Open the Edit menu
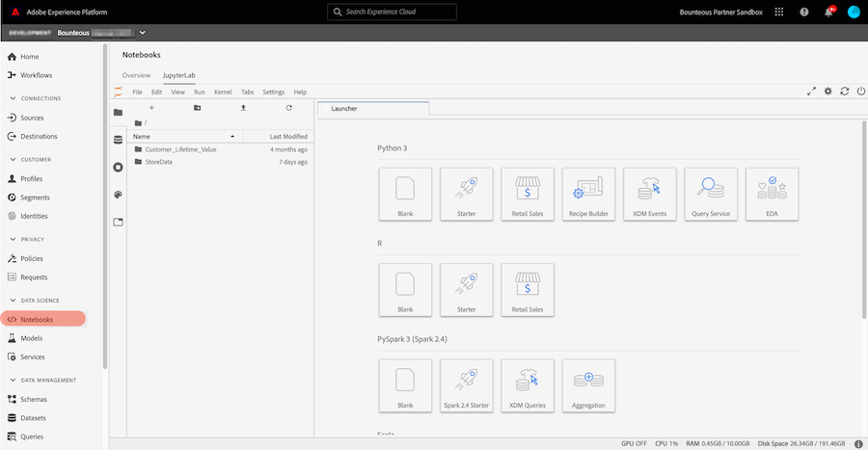The height and width of the screenshot is (450, 868). [x=156, y=92]
